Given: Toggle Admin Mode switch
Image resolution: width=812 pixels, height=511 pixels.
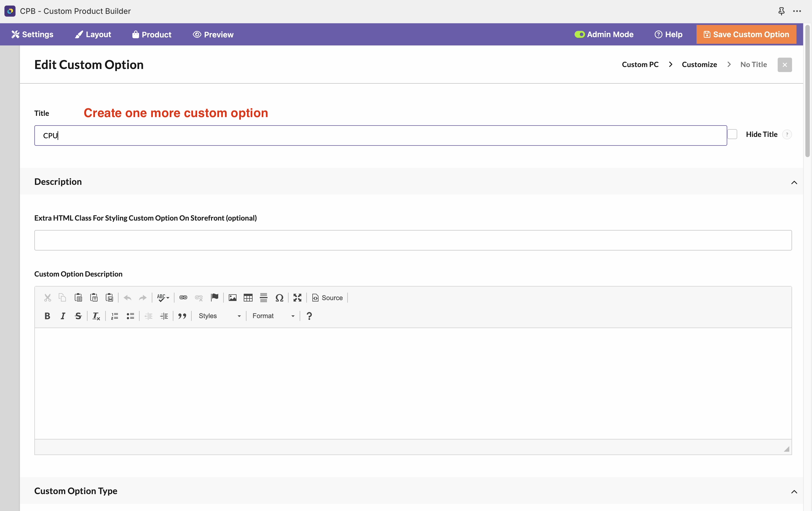Looking at the screenshot, I should [579, 34].
